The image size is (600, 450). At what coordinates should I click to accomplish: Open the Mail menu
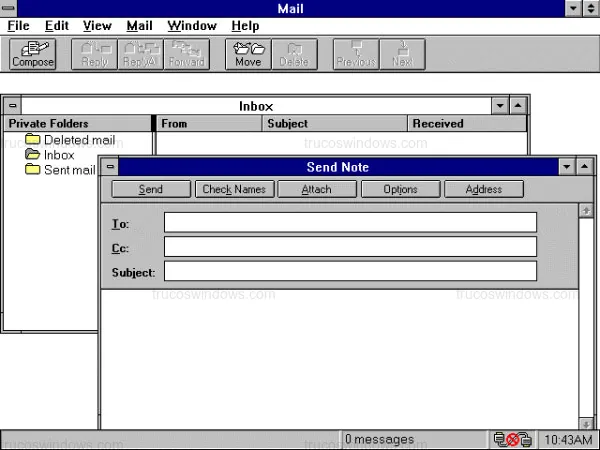[139, 25]
